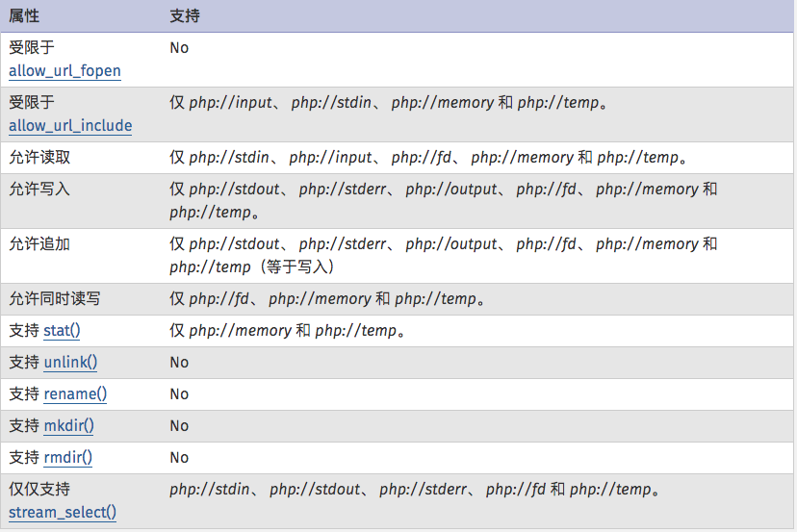Visit the rmdir() function link
The image size is (797, 532).
click(68, 458)
